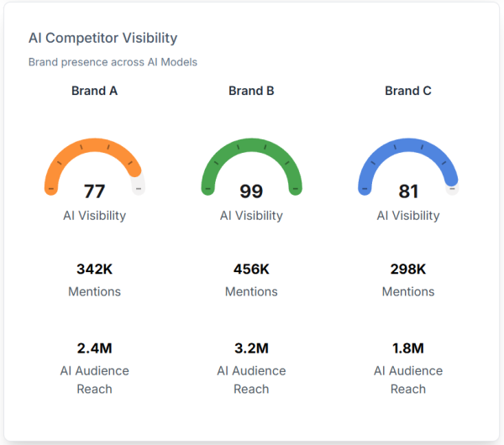Click the AI Audience Reach label under 1.8M
The image size is (504, 445).
[408, 380]
